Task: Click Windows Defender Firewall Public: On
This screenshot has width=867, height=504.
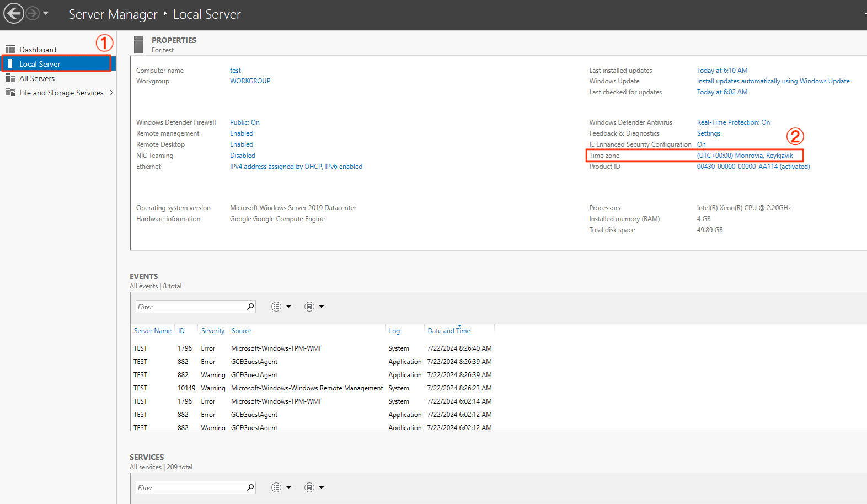Action: click(x=244, y=122)
